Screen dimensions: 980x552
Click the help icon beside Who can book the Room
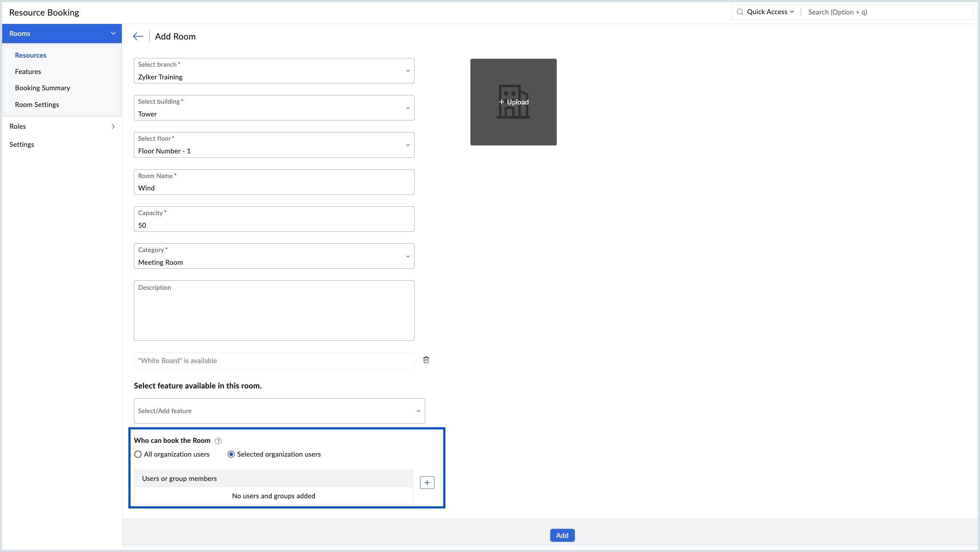click(218, 441)
